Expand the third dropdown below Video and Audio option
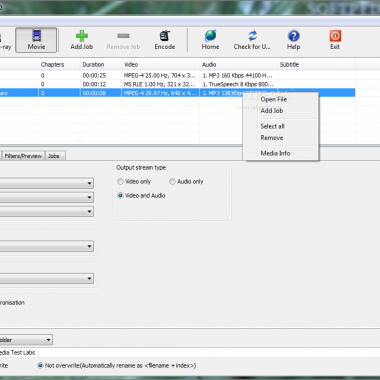The image size is (380, 380). click(89, 211)
